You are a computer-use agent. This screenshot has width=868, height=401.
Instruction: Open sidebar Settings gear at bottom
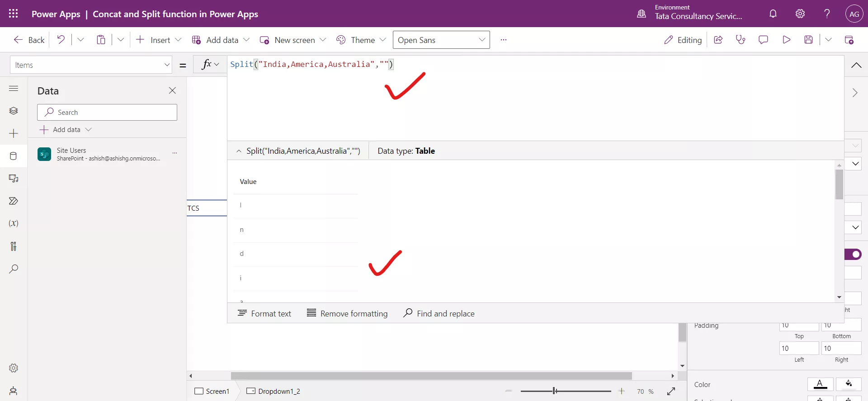click(14, 368)
